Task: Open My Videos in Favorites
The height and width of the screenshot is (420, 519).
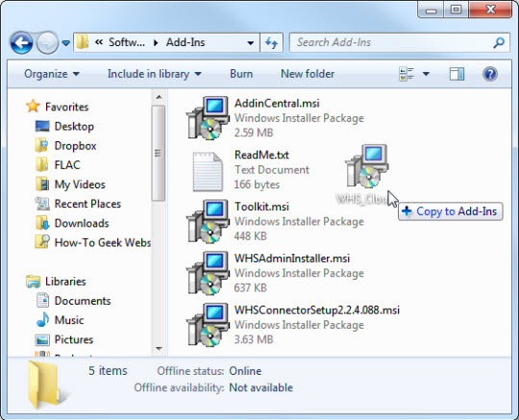Action: click(80, 185)
